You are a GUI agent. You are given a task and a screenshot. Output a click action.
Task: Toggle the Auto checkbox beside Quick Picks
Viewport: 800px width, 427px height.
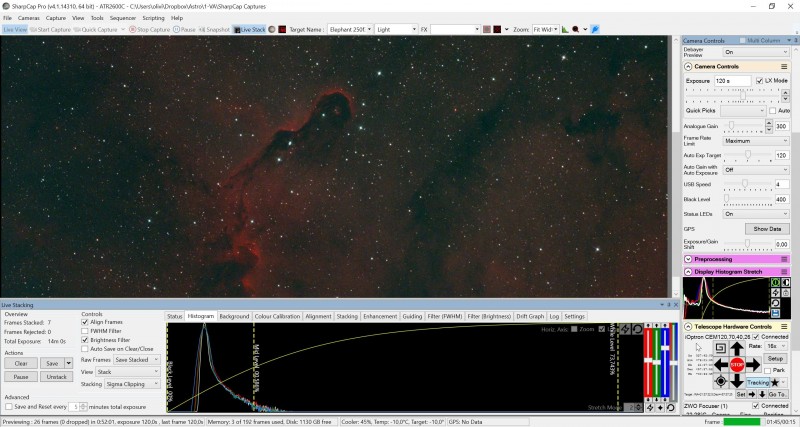[x=772, y=111]
